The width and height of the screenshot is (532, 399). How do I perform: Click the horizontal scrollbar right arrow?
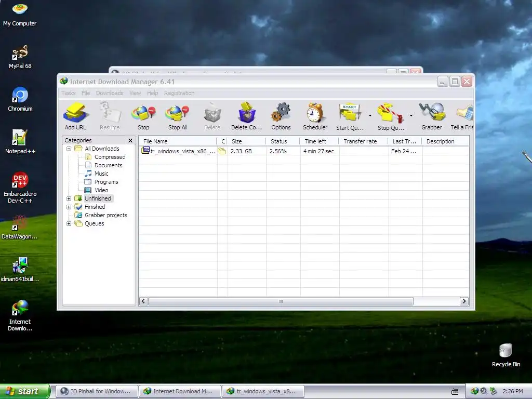464,301
